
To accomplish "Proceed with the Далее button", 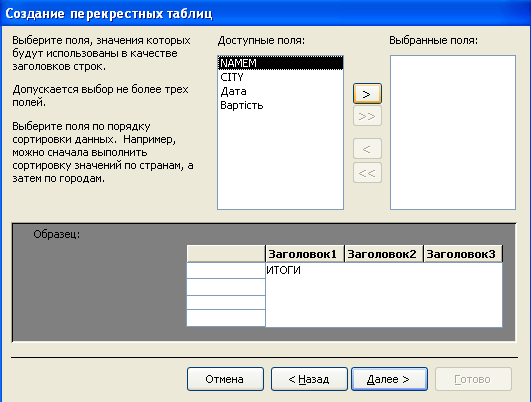I will click(389, 379).
